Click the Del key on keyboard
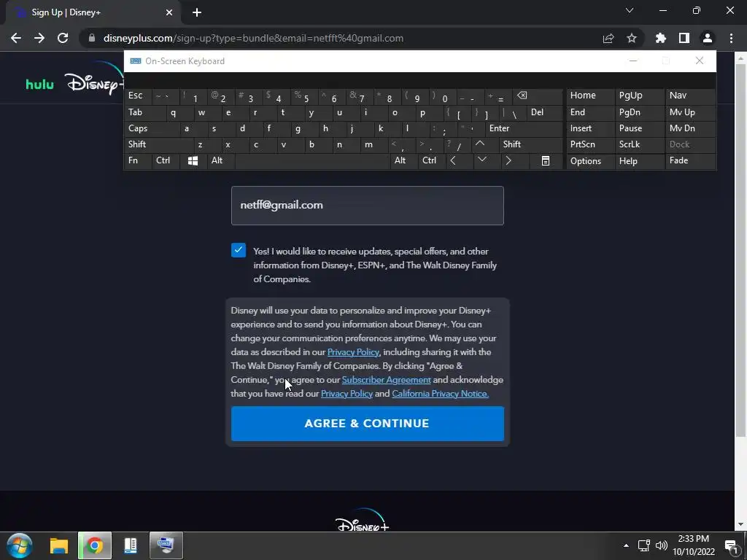Image resolution: width=747 pixels, height=560 pixels. click(x=545, y=112)
